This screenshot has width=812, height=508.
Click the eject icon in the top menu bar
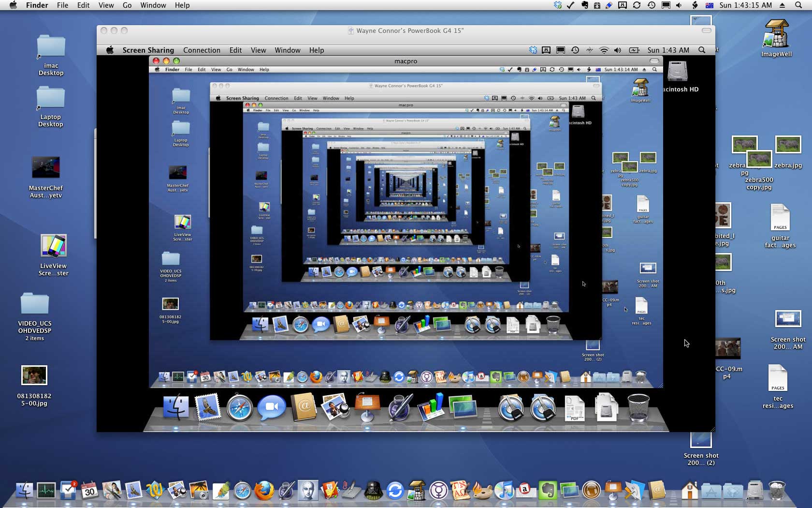tap(783, 5)
